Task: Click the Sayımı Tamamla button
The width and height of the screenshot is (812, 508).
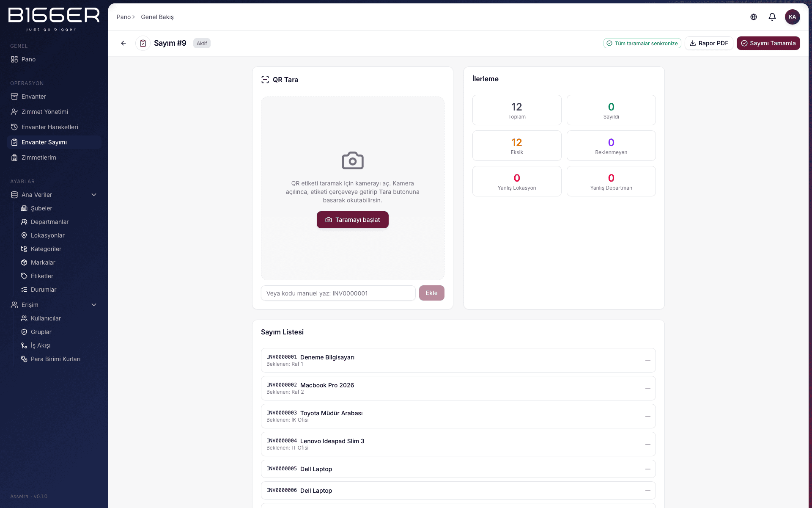Action: pos(768,43)
